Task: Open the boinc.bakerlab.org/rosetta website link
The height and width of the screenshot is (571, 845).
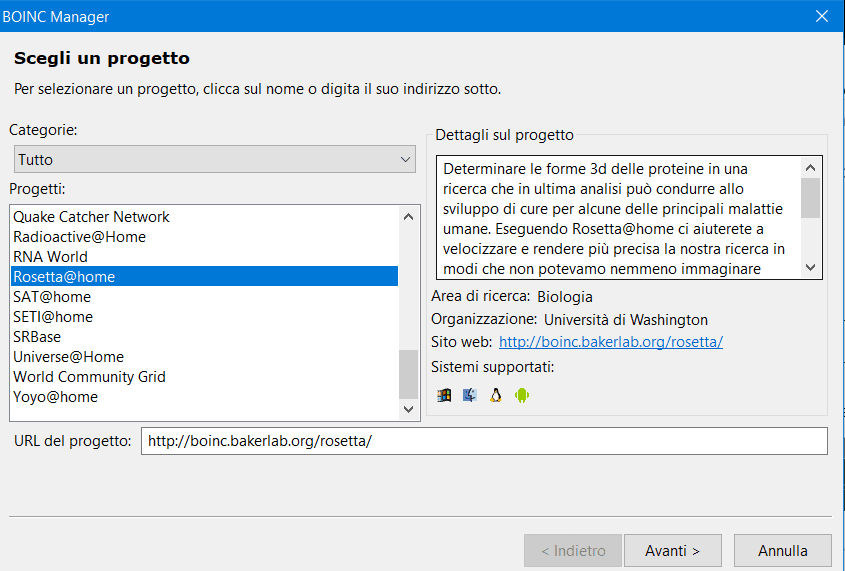Action: pyautogui.click(x=611, y=342)
